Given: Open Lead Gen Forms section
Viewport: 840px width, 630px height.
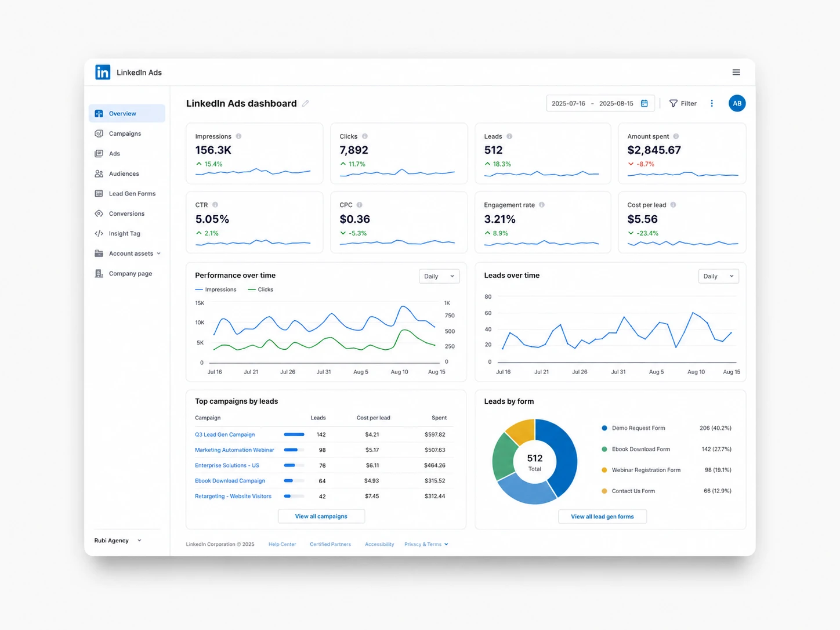Looking at the screenshot, I should click(132, 194).
